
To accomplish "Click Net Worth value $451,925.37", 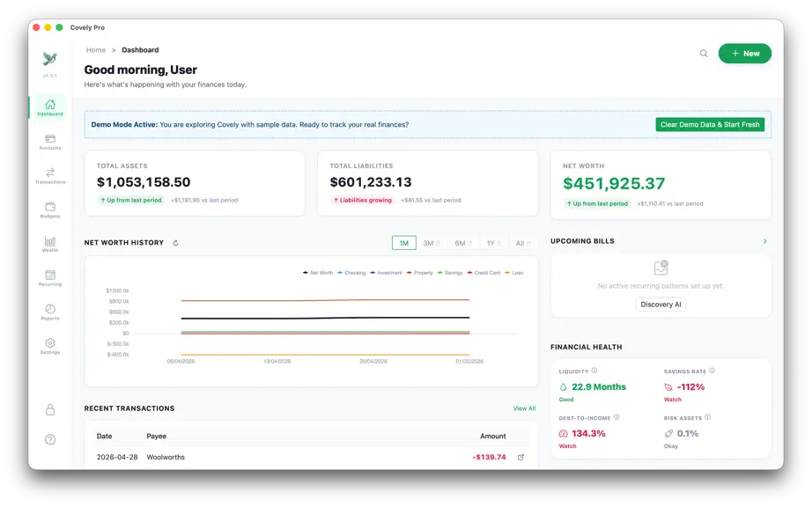I will pyautogui.click(x=614, y=183).
